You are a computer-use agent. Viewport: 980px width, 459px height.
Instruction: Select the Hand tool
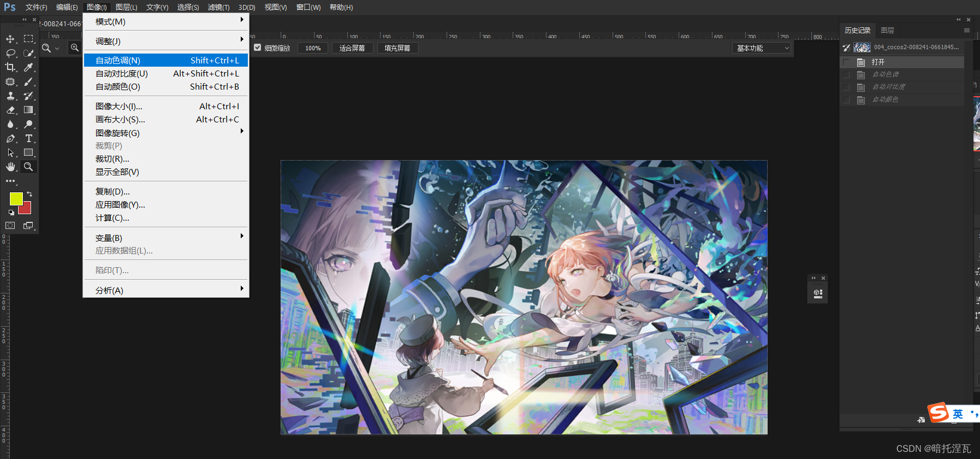click(10, 167)
